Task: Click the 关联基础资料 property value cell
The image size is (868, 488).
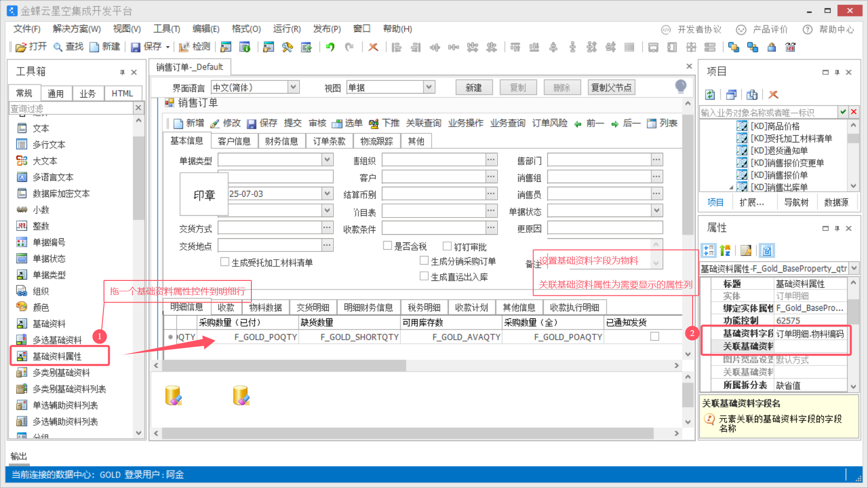Action: 811,346
